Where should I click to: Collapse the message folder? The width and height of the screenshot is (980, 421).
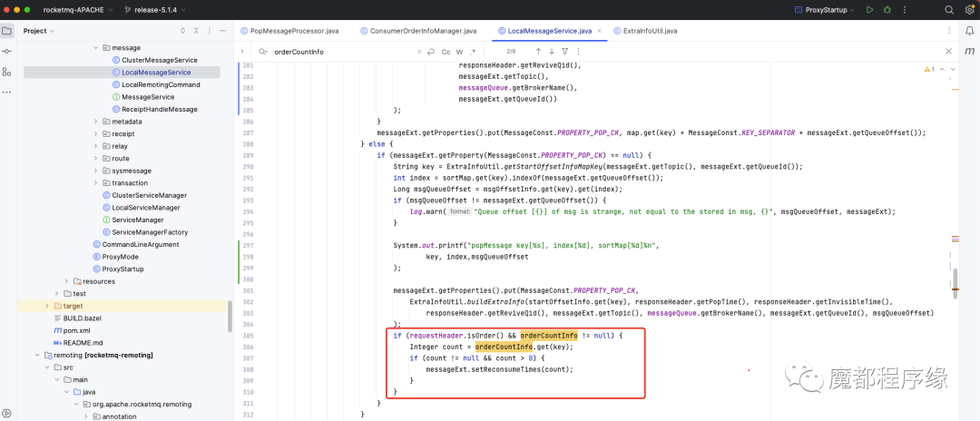coord(95,47)
